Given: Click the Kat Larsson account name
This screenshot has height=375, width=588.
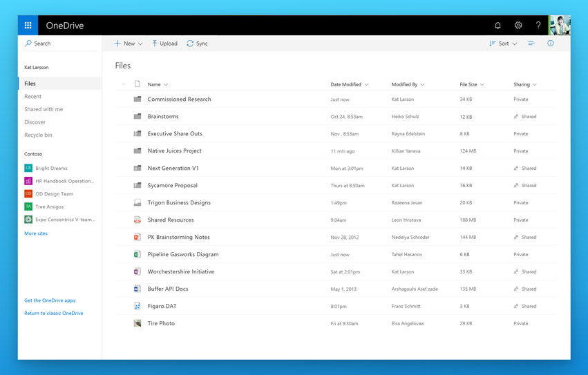Looking at the screenshot, I should pyautogui.click(x=37, y=68).
